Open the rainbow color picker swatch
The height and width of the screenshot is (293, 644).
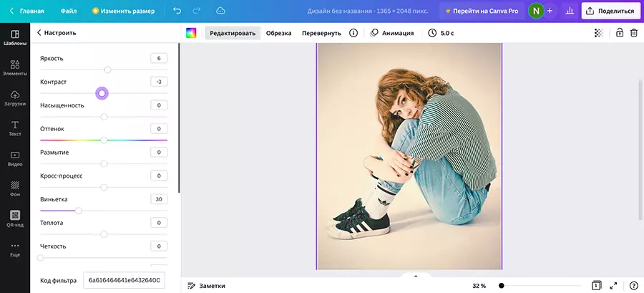pos(191,33)
